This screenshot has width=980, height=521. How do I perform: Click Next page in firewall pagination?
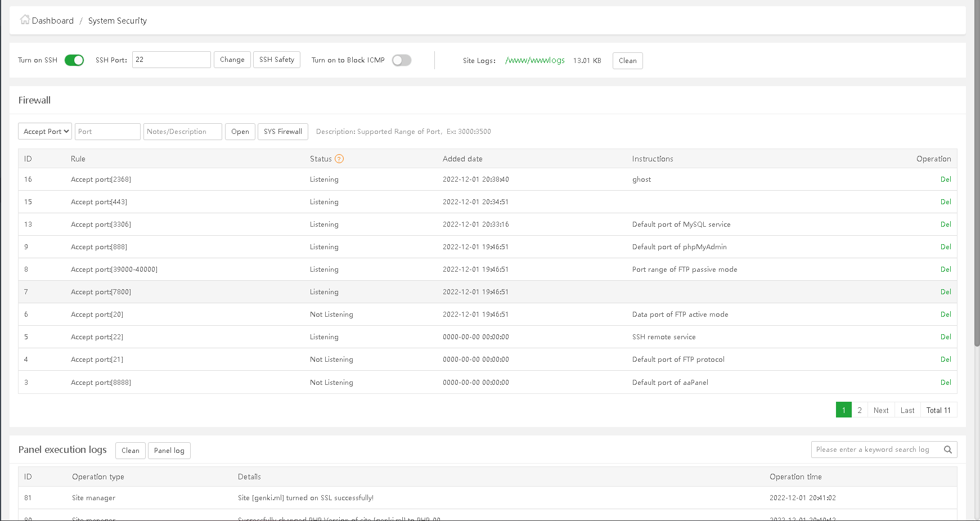[x=881, y=410]
